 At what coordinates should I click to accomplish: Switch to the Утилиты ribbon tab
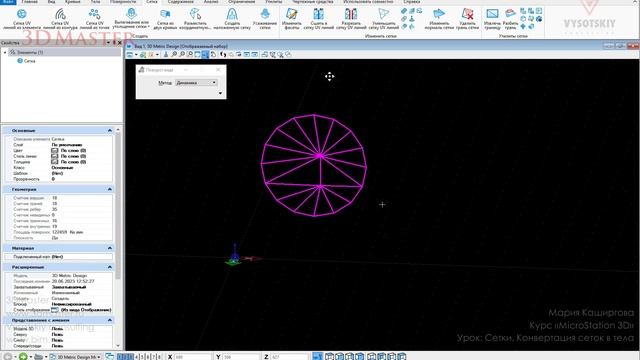click(x=273, y=2)
